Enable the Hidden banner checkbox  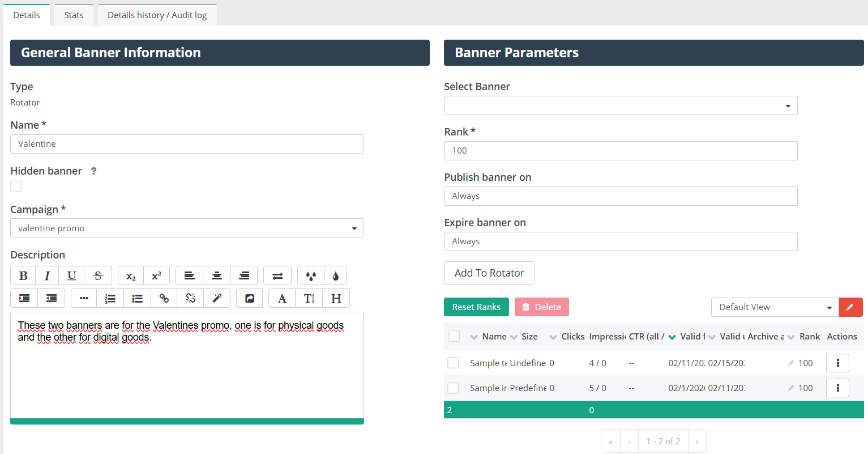tap(16, 186)
